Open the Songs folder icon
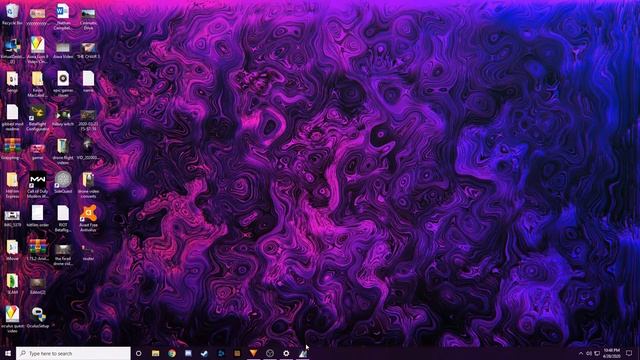This screenshot has width=640, height=360. point(12,82)
